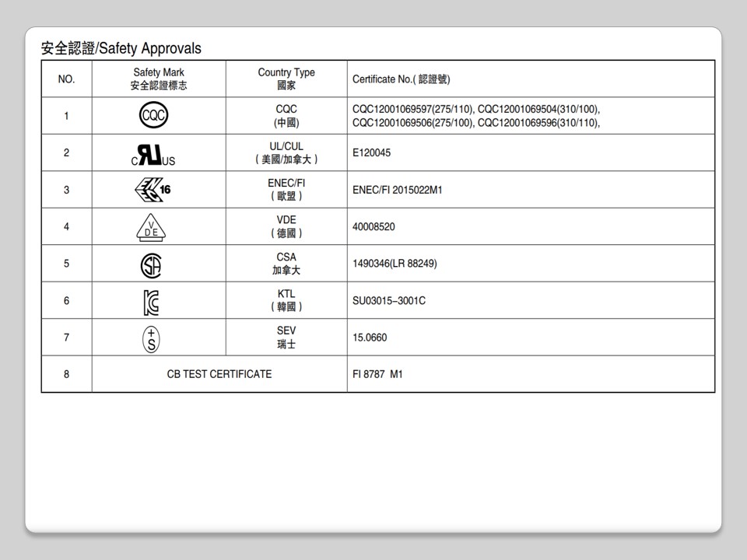Image resolution: width=747 pixels, height=560 pixels.
Task: Click the NO. column header
Action: pos(66,79)
